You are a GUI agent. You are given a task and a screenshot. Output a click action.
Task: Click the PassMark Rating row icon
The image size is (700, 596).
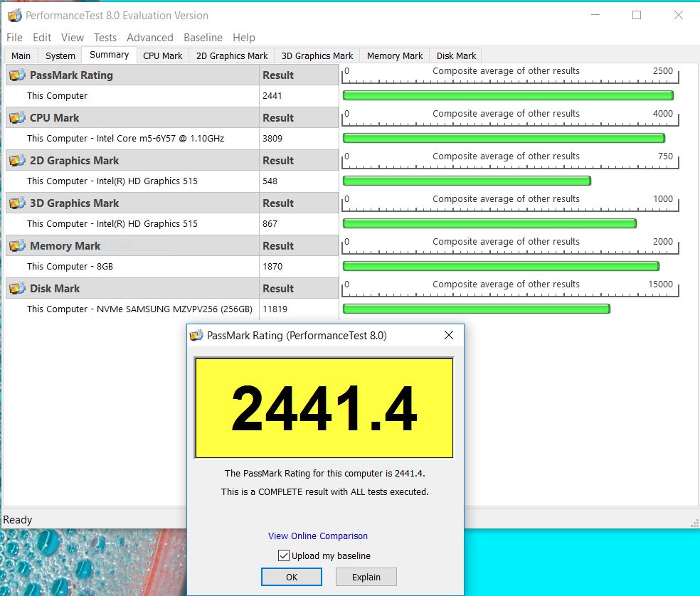[x=17, y=75]
